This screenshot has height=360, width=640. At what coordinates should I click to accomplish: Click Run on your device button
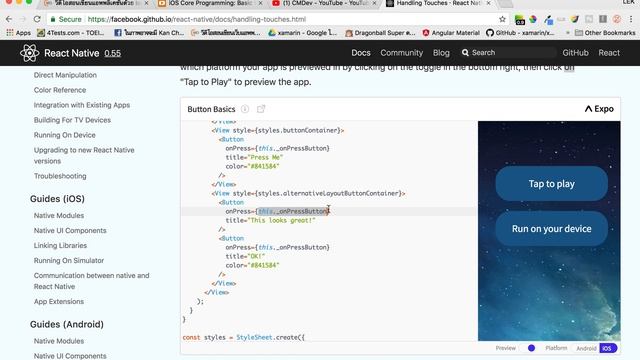(551, 229)
